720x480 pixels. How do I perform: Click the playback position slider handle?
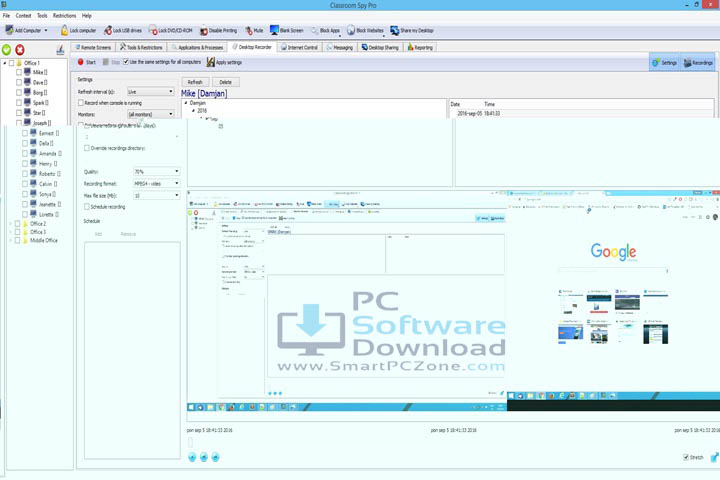(191, 442)
